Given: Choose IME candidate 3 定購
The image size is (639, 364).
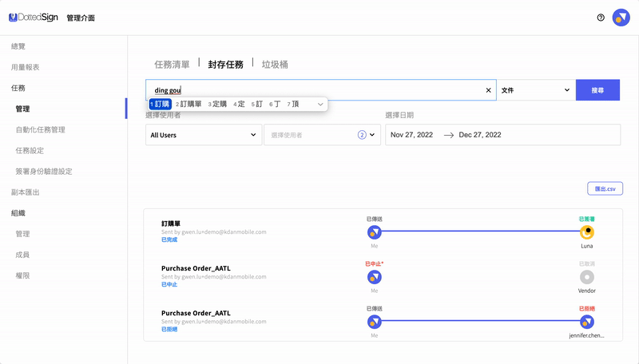Looking at the screenshot, I should (217, 105).
